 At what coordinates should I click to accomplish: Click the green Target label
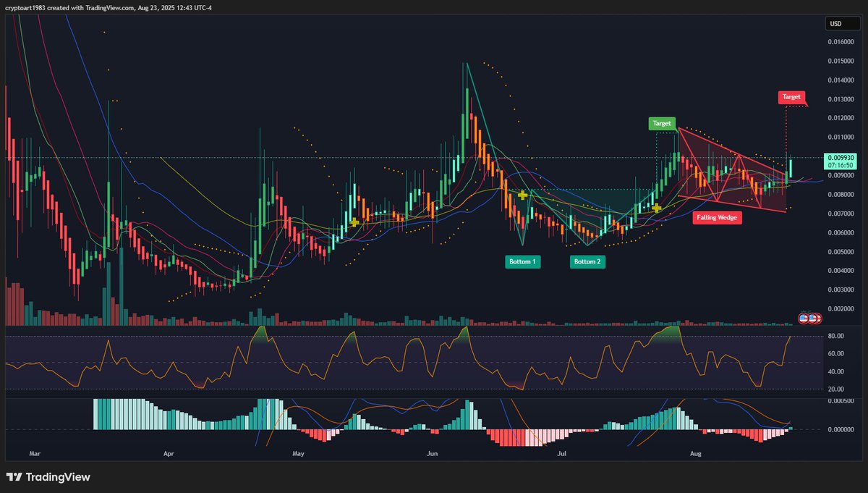(x=663, y=123)
